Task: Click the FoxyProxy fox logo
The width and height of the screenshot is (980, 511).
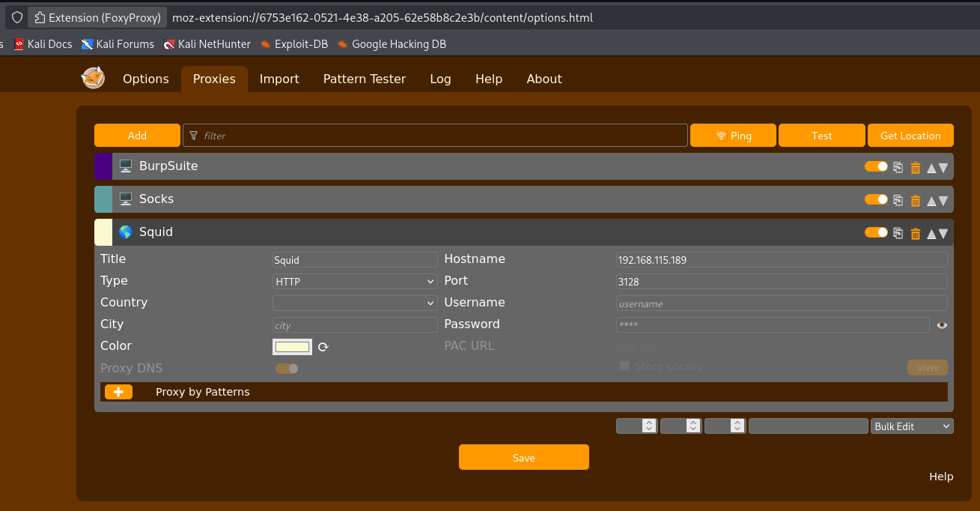Action: pyautogui.click(x=93, y=78)
